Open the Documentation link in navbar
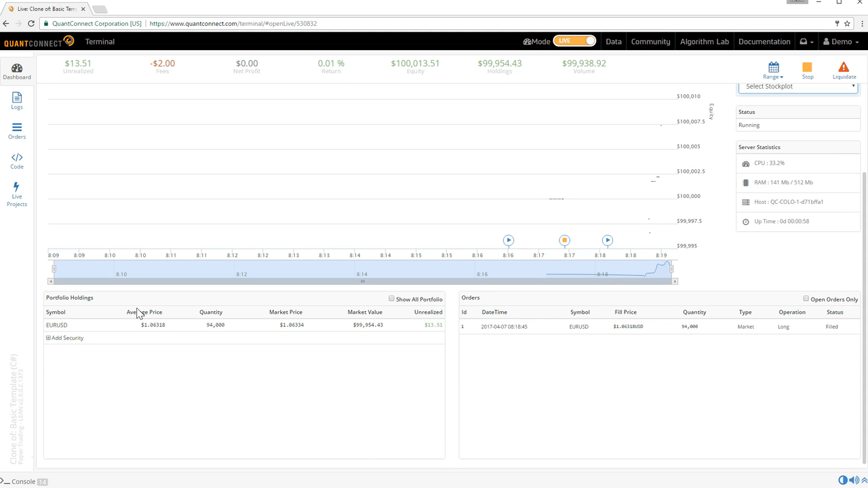 764,42
